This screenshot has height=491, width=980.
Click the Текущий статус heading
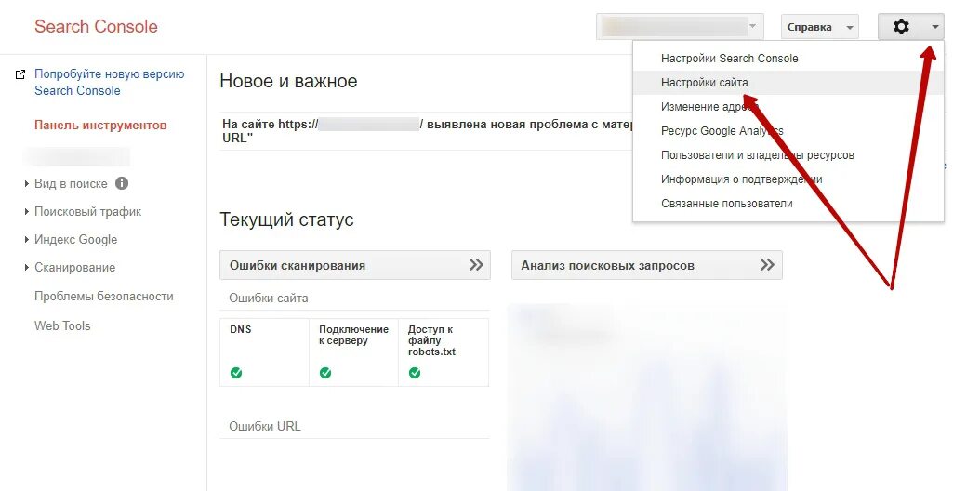[x=287, y=219]
